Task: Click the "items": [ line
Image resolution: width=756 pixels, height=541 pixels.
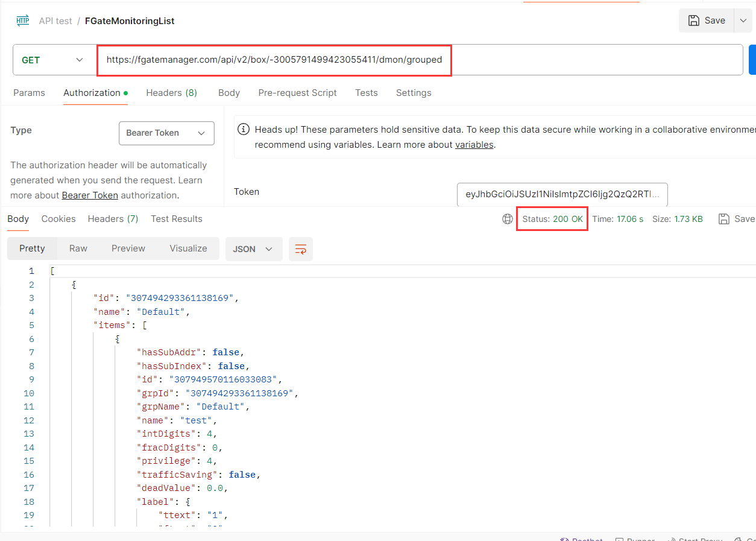Action: [x=120, y=325]
